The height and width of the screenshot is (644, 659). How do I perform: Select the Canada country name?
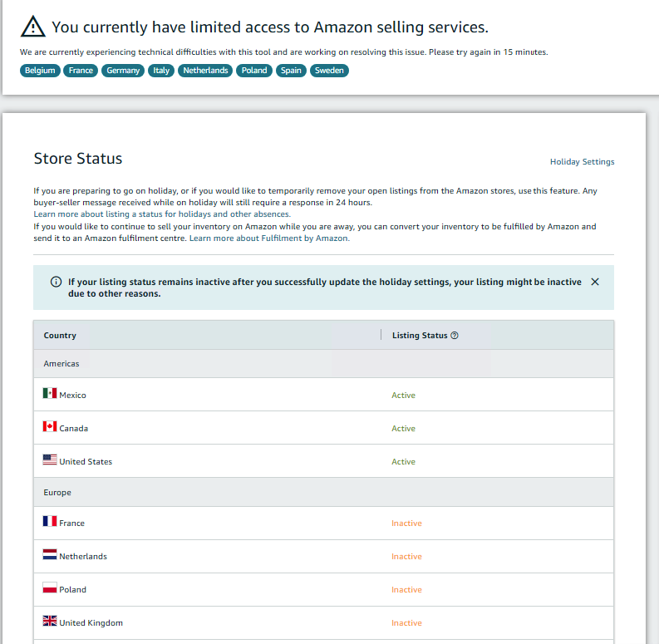click(x=74, y=428)
